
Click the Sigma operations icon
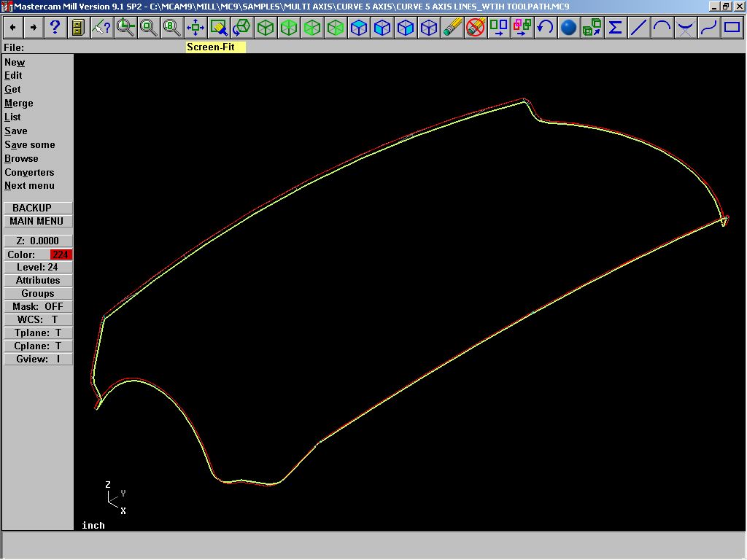[x=616, y=28]
